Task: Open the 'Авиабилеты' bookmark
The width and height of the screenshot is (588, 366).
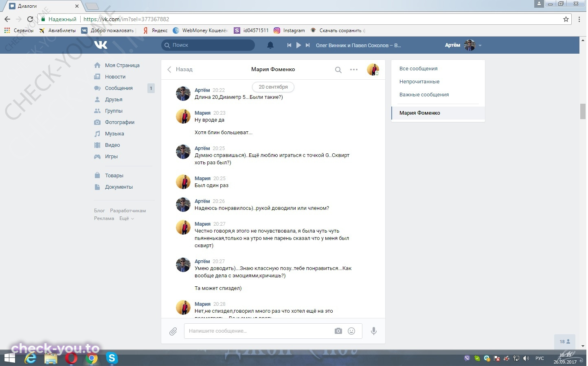Action: (57, 30)
